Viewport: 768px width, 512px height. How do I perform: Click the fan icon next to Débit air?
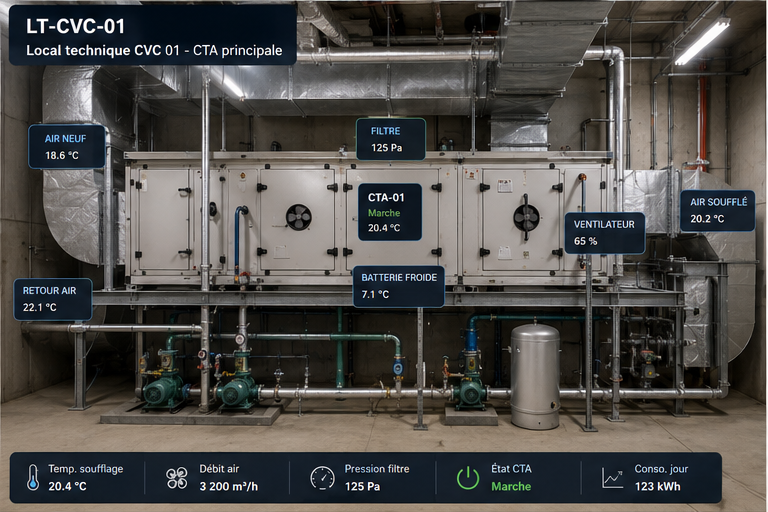176,478
